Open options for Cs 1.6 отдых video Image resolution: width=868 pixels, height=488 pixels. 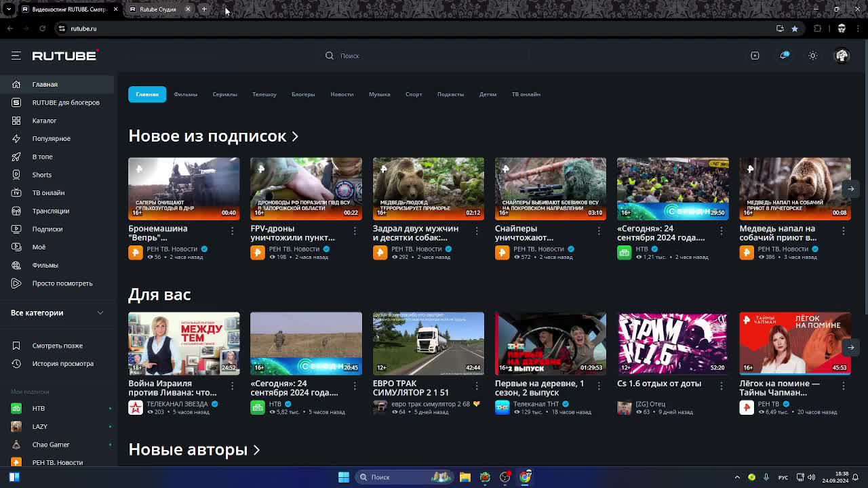722,386
